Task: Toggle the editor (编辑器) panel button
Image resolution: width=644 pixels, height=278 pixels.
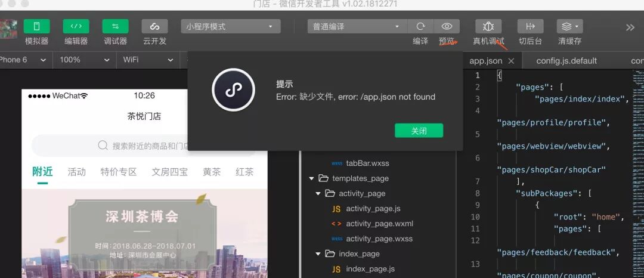Action: tap(76, 26)
